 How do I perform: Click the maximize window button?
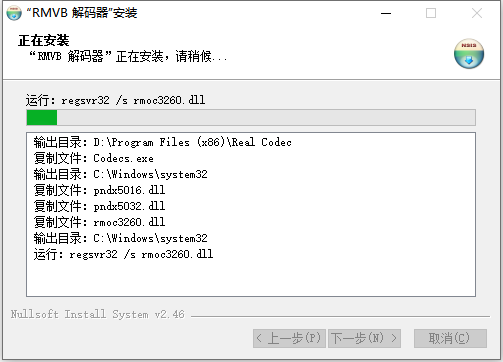(x=431, y=13)
